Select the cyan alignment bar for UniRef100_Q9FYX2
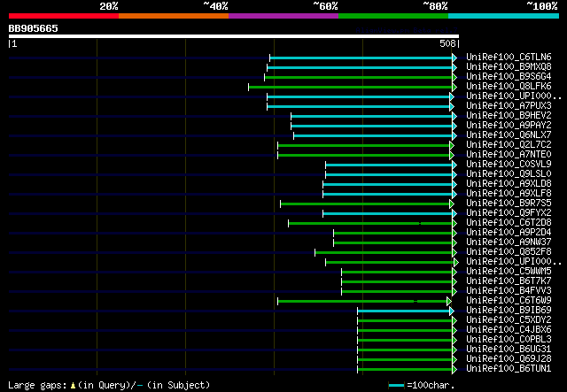Image resolution: width=567 pixels, height=392 pixels. (x=388, y=214)
